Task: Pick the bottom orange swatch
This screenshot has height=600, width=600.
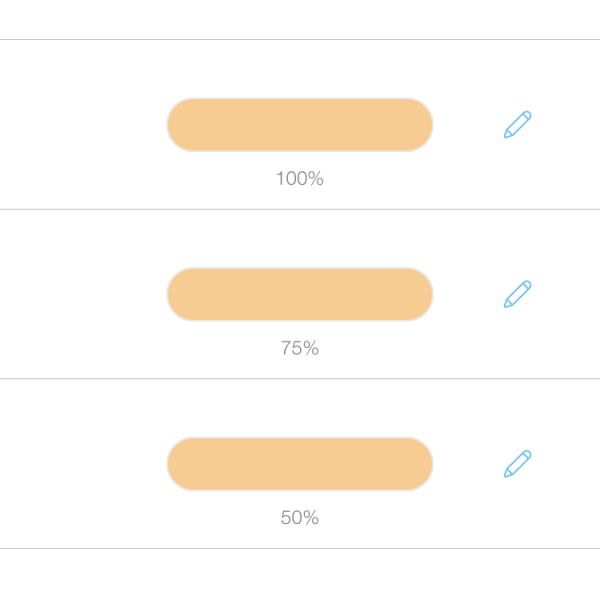Action: 299,464
